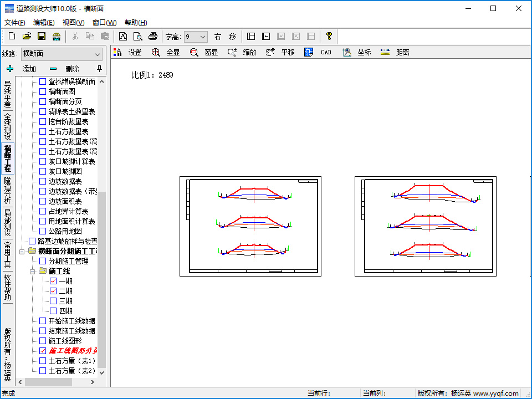Select the 边坡面积表 tree item
This screenshot has width=532, height=399.
coord(65,201)
